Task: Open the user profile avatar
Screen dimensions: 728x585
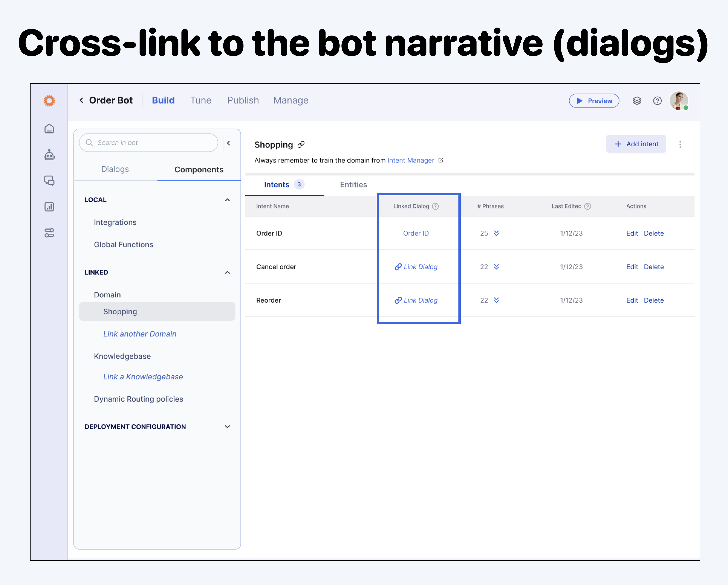Action: tap(679, 101)
